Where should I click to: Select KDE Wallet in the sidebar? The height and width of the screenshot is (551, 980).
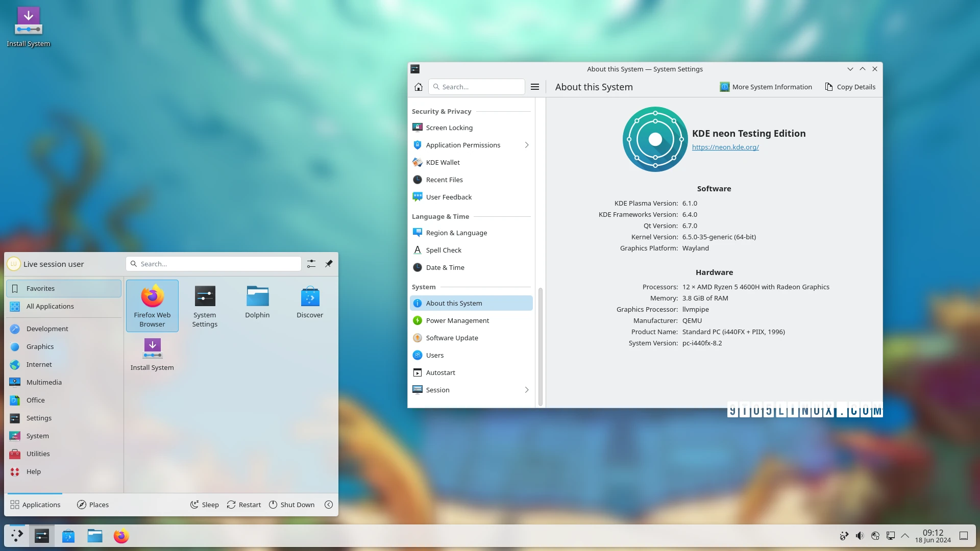click(443, 162)
